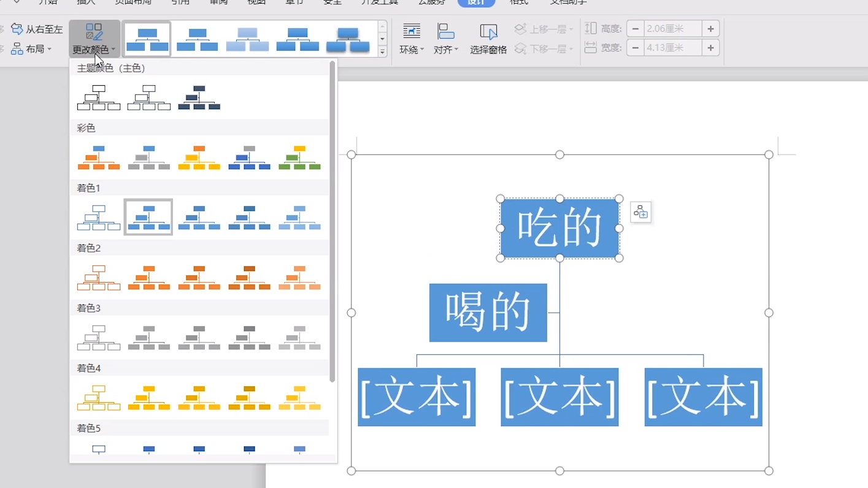The height and width of the screenshot is (488, 868).
Task: Open the 环绕 text wrap dropdown
Action: [412, 39]
